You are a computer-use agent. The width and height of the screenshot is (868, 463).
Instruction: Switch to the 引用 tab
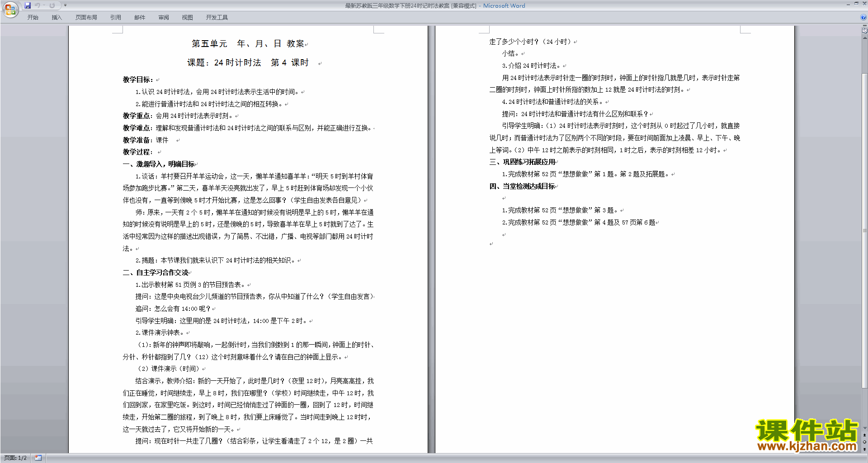[x=115, y=18]
